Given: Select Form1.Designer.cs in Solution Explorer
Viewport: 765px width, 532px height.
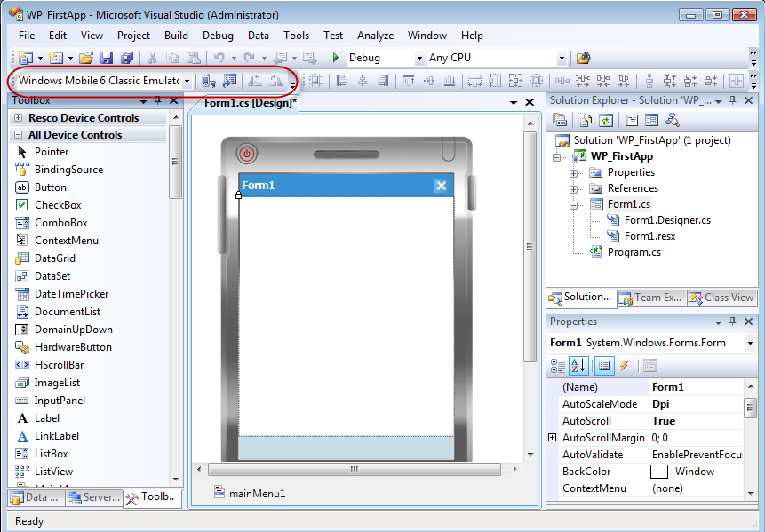Looking at the screenshot, I should click(x=667, y=220).
